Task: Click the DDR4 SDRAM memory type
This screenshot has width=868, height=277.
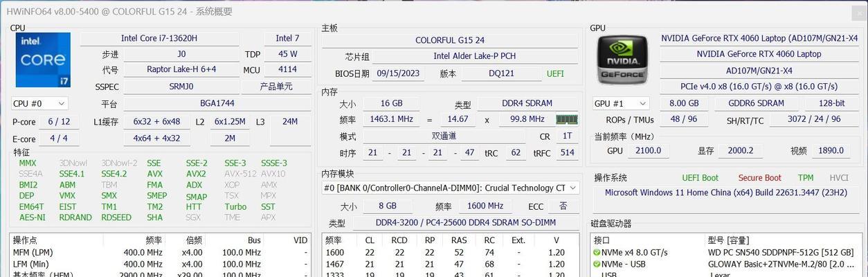Action: pos(529,103)
